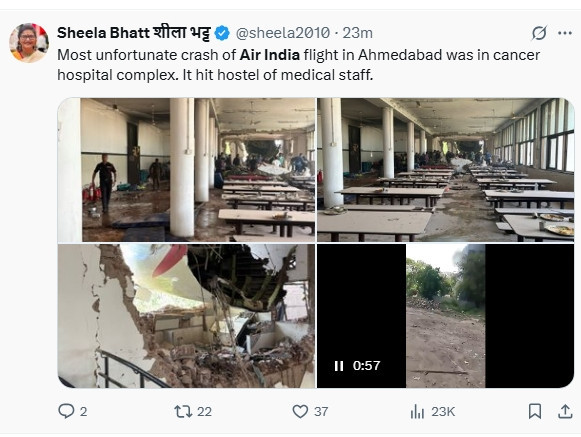
Task: Open the three-dot more options menu
Action: click(565, 33)
